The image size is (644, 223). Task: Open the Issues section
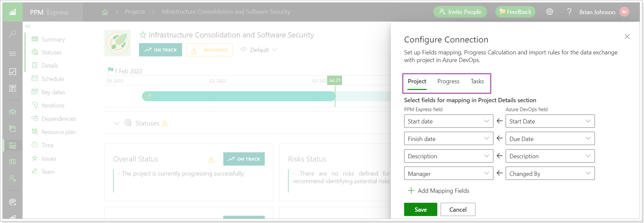tap(48, 159)
